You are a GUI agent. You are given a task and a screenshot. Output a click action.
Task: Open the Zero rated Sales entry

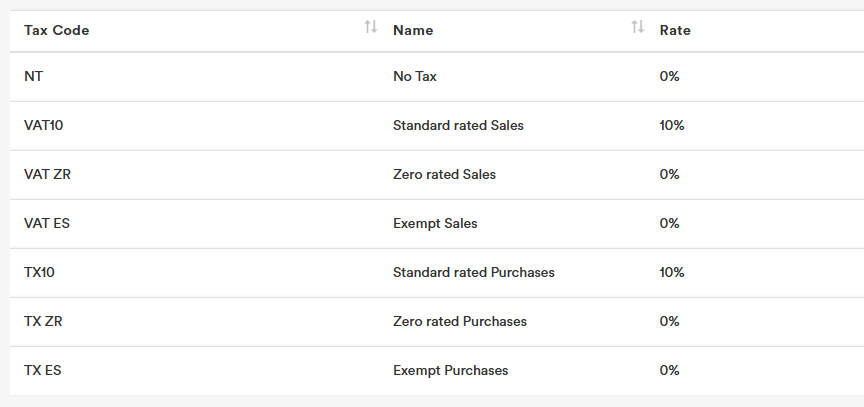(444, 174)
